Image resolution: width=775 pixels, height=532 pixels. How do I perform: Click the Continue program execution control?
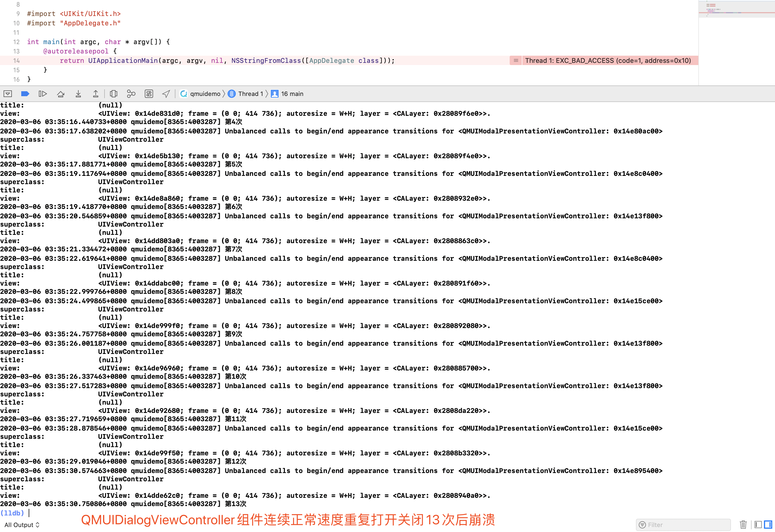coord(43,94)
